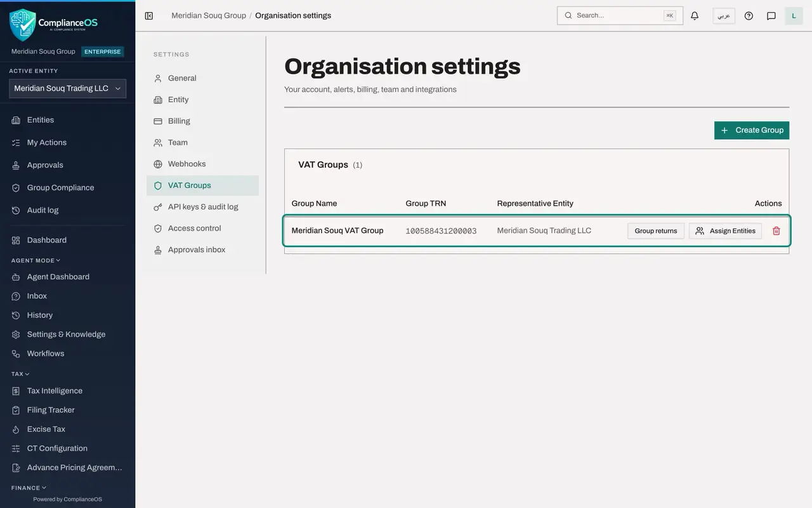Open Workflows in sidebar
Image resolution: width=812 pixels, height=508 pixels.
coord(67,354)
